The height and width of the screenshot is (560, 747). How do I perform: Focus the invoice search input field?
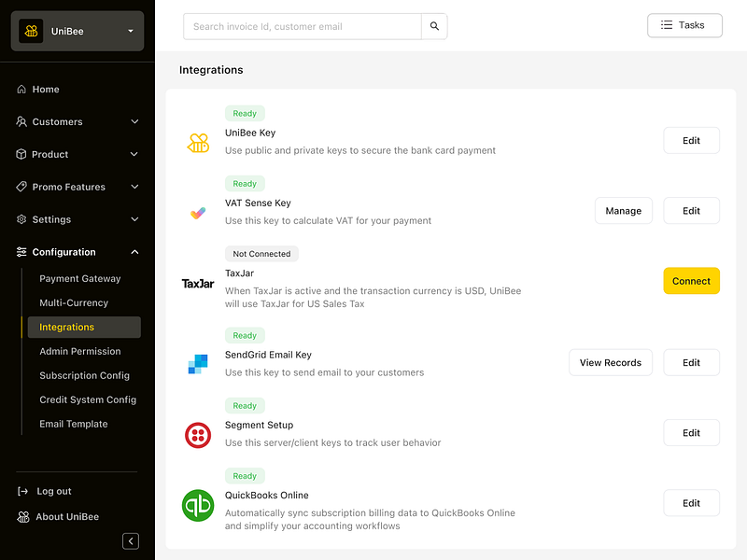point(303,27)
